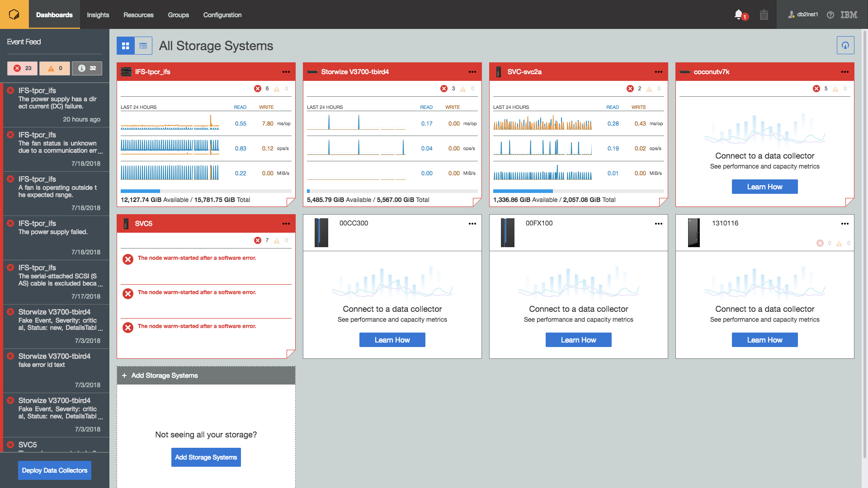The height and width of the screenshot is (488, 868).
Task: Click IFS-tpcr_ifs capacity usage bar
Action: 206,191
